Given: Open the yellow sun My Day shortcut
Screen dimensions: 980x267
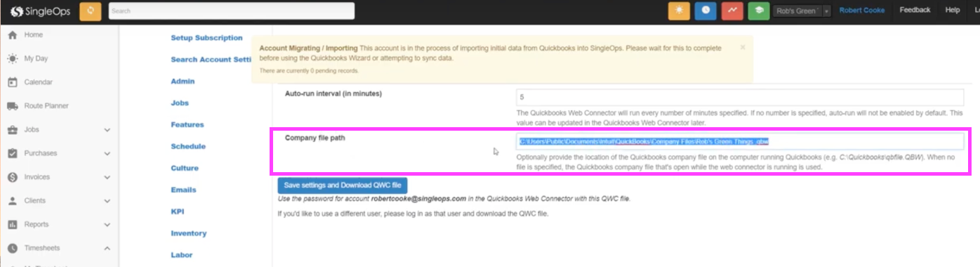Looking at the screenshot, I should click(679, 11).
